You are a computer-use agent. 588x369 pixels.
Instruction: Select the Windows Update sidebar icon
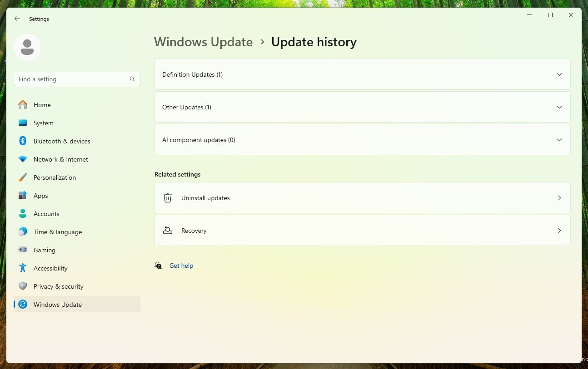tap(23, 305)
